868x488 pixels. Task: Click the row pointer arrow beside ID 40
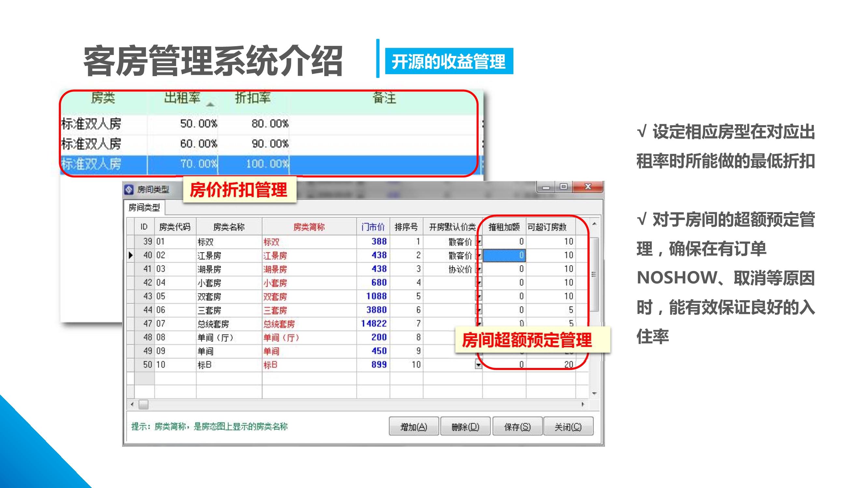click(131, 255)
